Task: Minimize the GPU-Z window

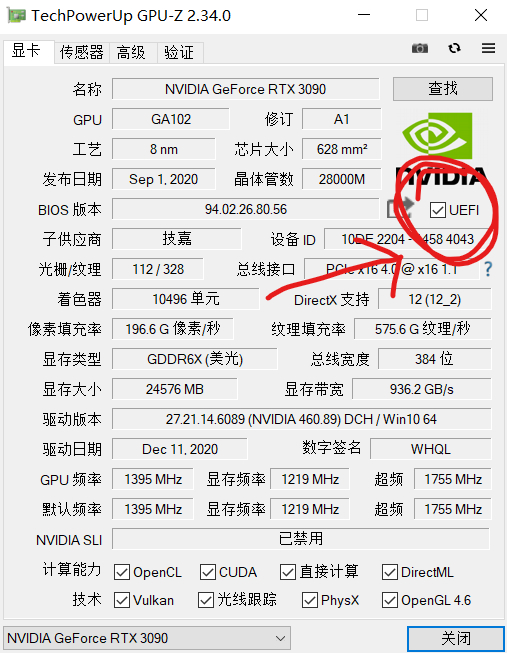Action: 364,15
